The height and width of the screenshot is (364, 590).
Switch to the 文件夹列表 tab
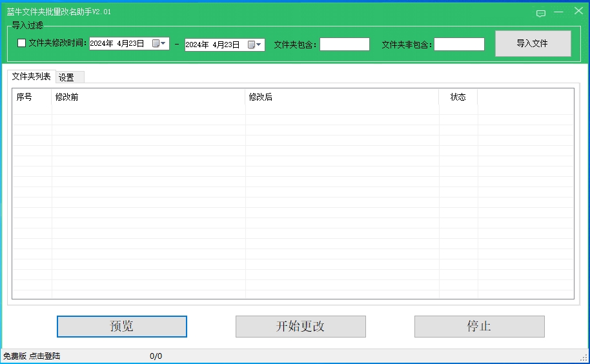pos(31,76)
